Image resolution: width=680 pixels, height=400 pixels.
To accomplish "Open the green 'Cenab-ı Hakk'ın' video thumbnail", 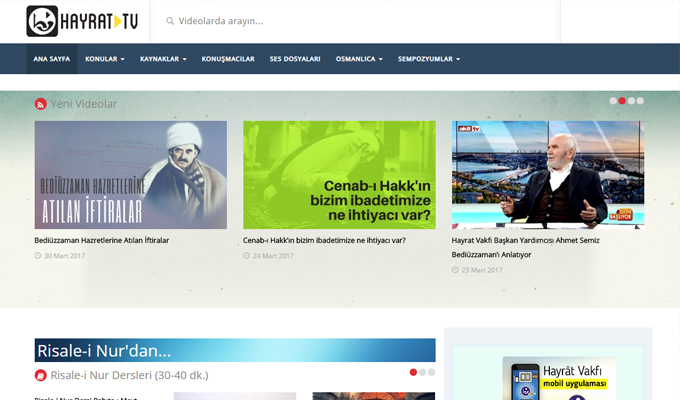I will [339, 175].
